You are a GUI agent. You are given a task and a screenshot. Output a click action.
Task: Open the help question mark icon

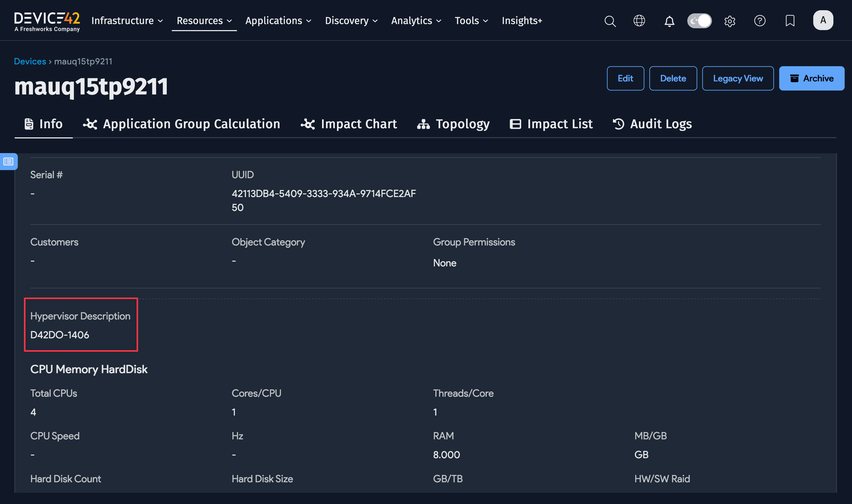(760, 21)
